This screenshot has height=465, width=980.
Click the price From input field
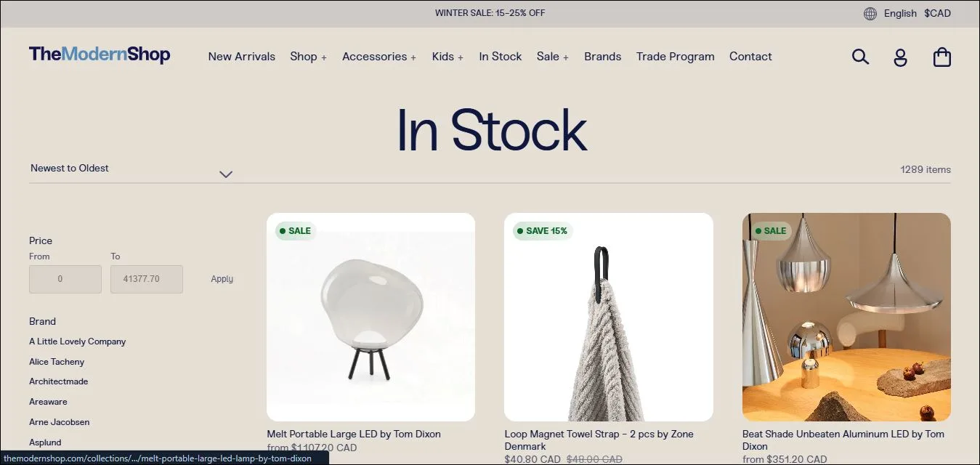[65, 279]
